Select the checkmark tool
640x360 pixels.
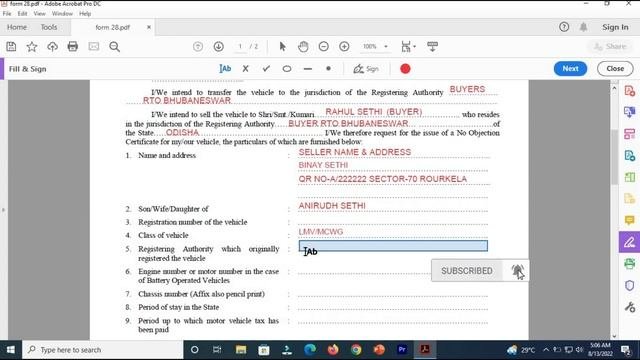pyautogui.click(x=267, y=69)
